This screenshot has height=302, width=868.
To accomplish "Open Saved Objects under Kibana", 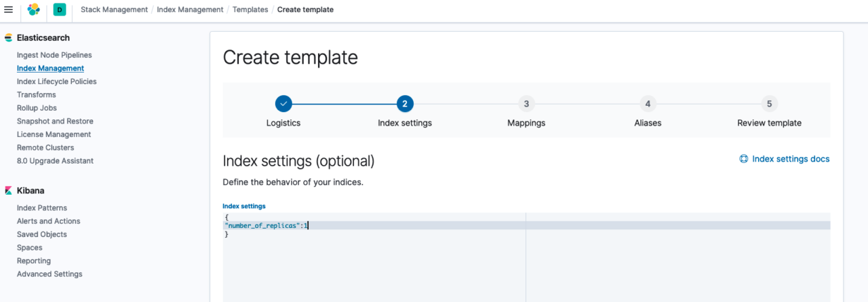I will pos(42,234).
